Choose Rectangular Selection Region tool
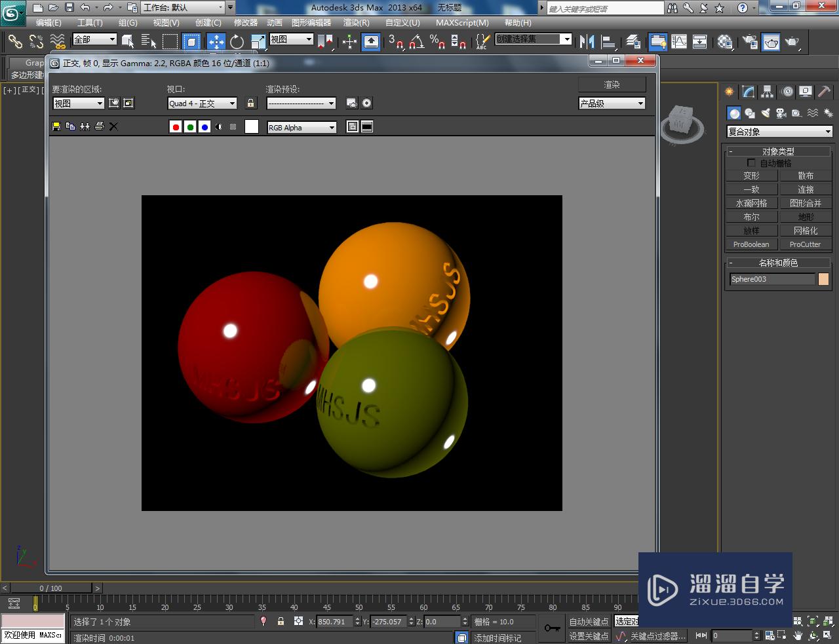 [x=170, y=41]
